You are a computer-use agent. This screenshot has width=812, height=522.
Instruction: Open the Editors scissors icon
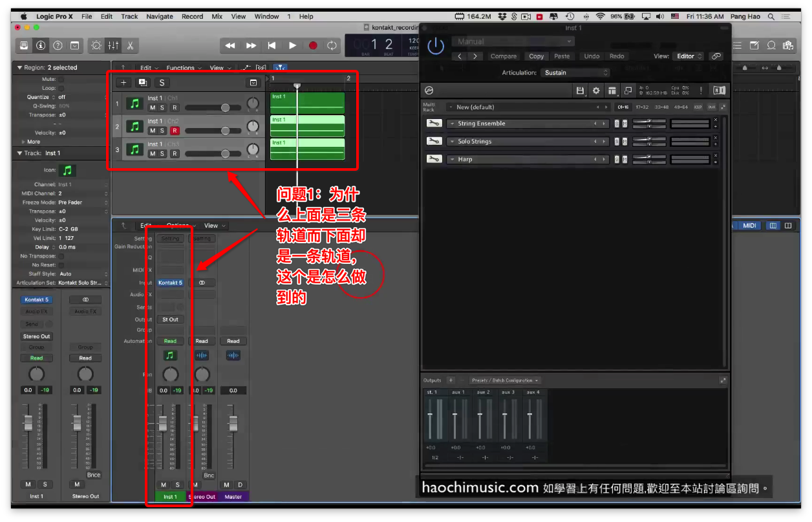click(x=130, y=45)
